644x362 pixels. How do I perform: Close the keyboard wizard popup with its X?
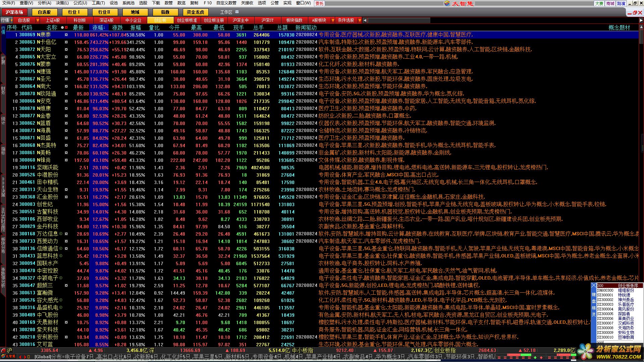click(594, 286)
